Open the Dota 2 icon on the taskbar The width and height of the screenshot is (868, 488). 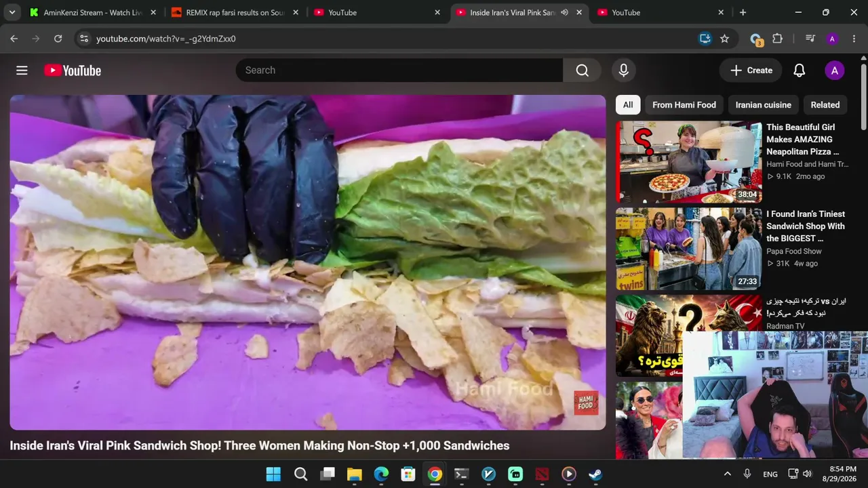pyautogui.click(x=542, y=474)
